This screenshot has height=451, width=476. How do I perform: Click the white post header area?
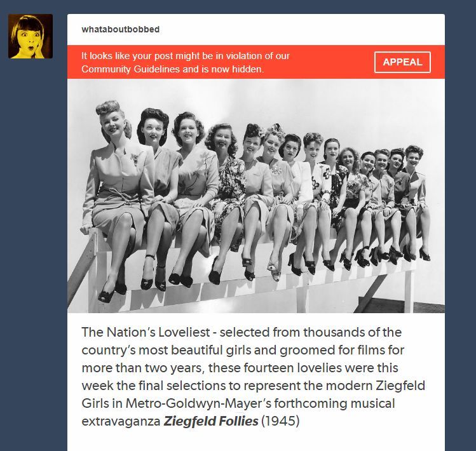point(256,29)
